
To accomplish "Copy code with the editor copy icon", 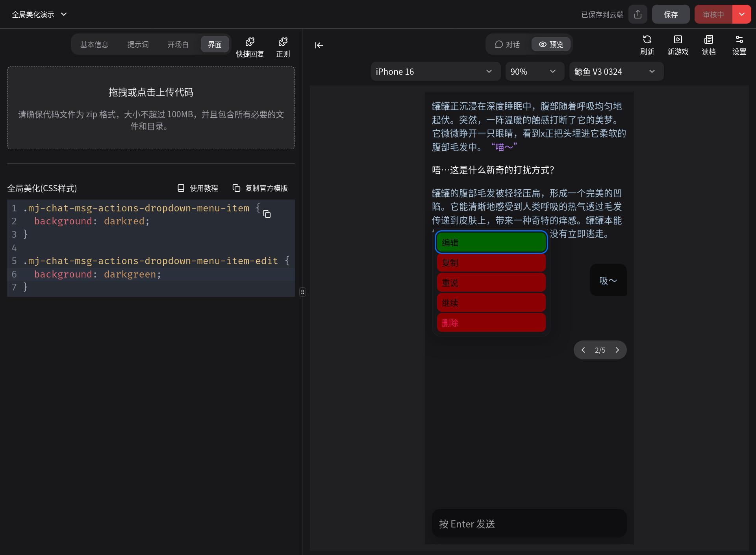I will [x=267, y=214].
